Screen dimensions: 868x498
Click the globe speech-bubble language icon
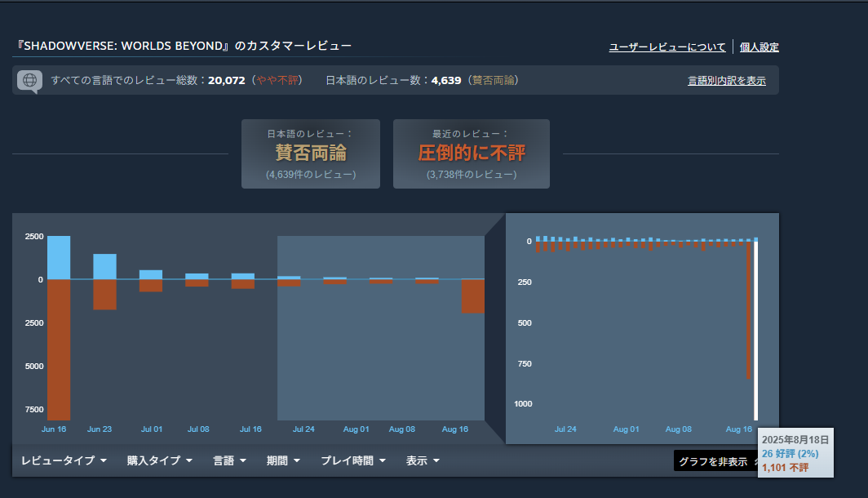[x=29, y=81]
